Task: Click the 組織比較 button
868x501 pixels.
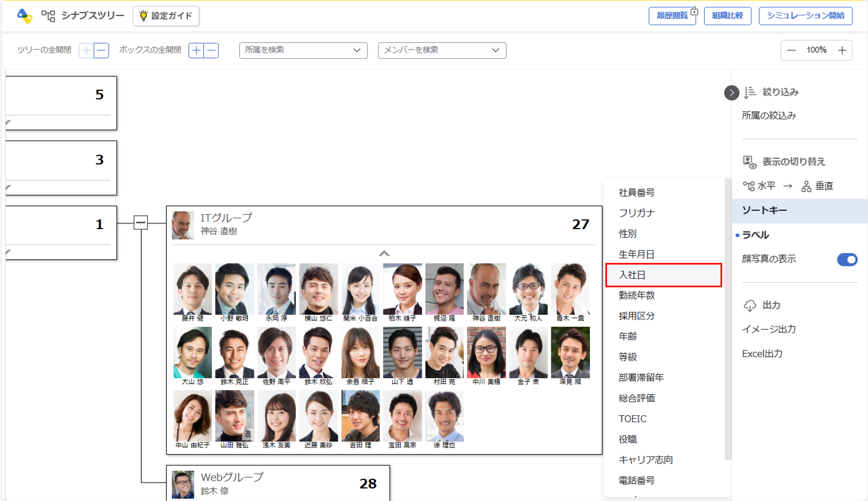Action: tap(727, 16)
